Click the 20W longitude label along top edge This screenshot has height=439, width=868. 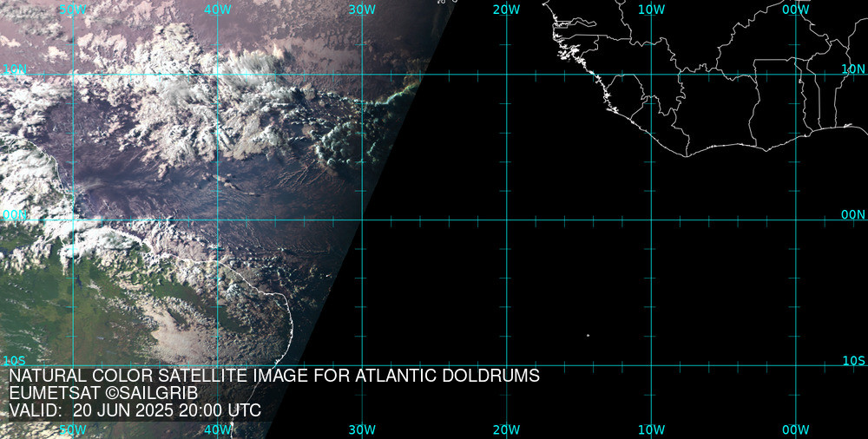[507, 10]
